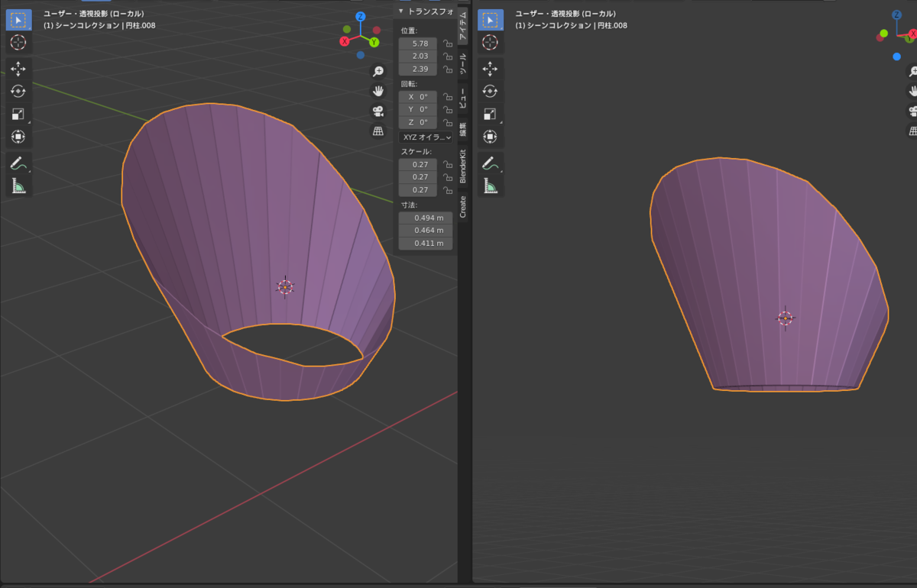Viewport: 917px width, 588px height.
Task: Toggle lock for rotation Y 0°
Action: click(448, 110)
